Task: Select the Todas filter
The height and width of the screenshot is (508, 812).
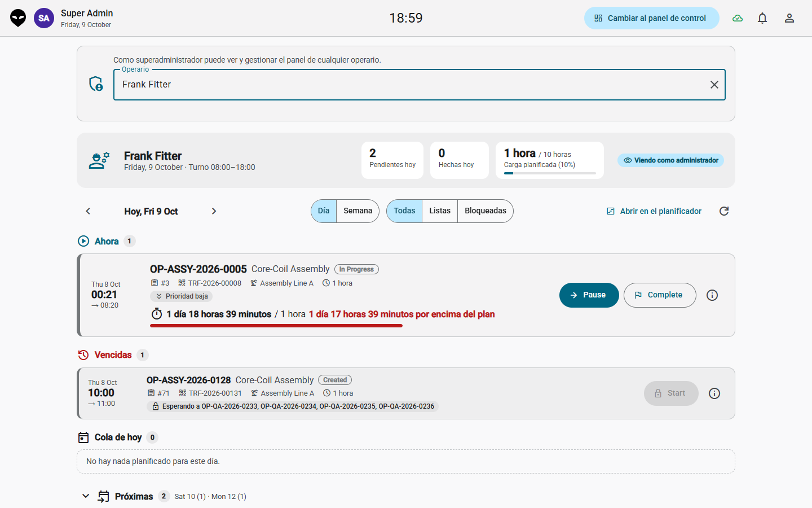Action: click(x=404, y=211)
